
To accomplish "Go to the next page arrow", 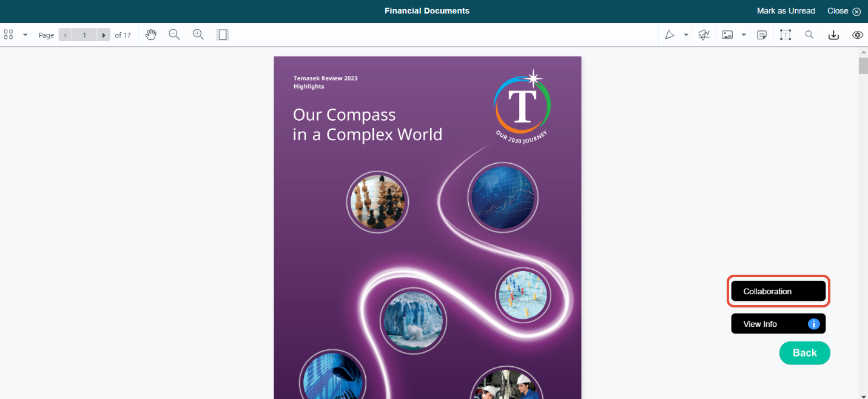I will [104, 35].
